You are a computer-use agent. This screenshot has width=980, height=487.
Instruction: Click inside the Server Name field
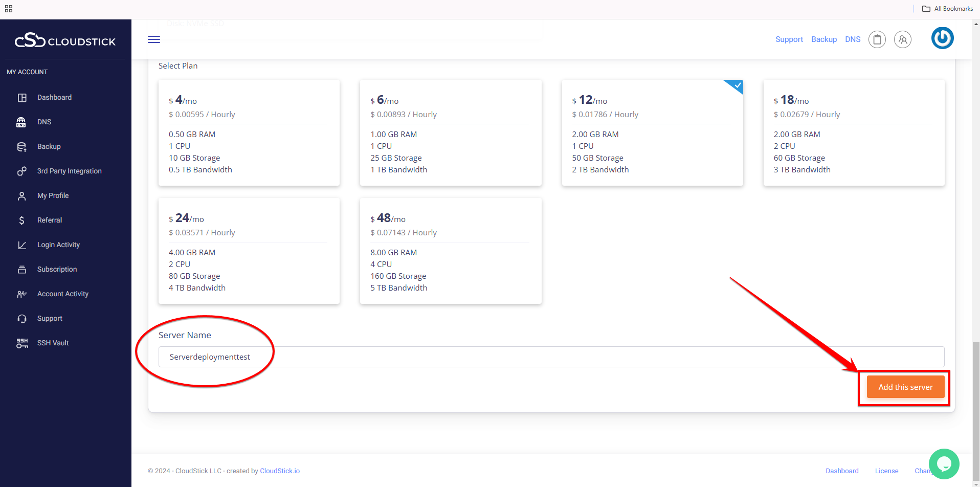(x=551, y=357)
